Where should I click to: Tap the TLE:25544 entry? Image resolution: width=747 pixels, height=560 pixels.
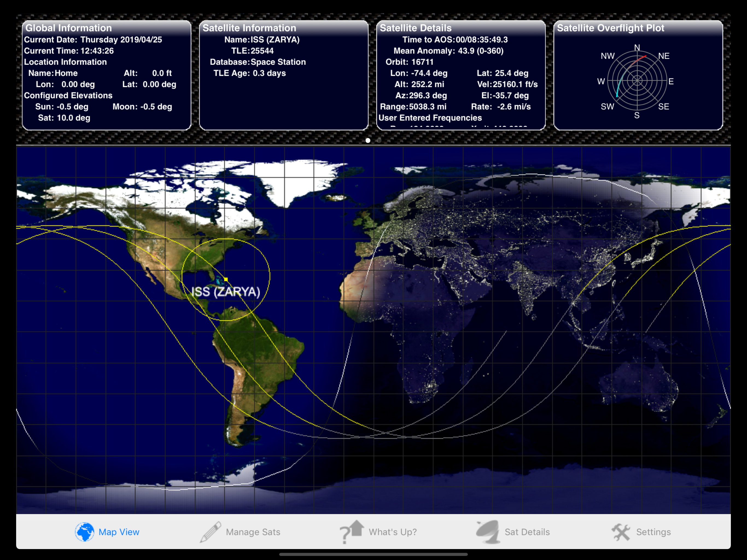click(x=252, y=51)
